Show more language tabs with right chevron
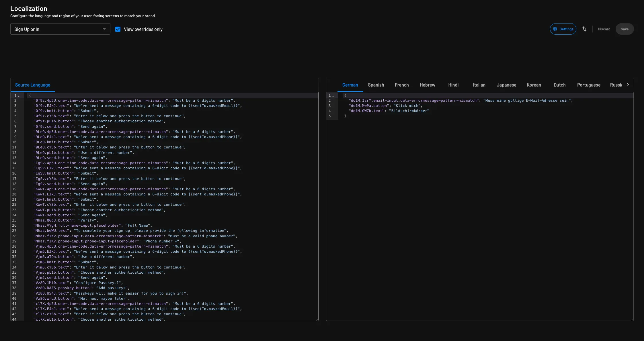 coord(628,85)
